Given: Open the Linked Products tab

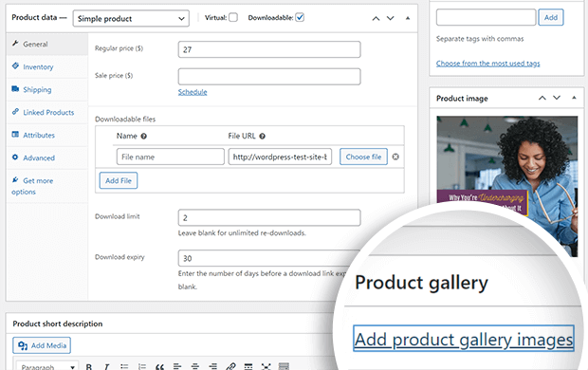Looking at the screenshot, I should click(48, 112).
